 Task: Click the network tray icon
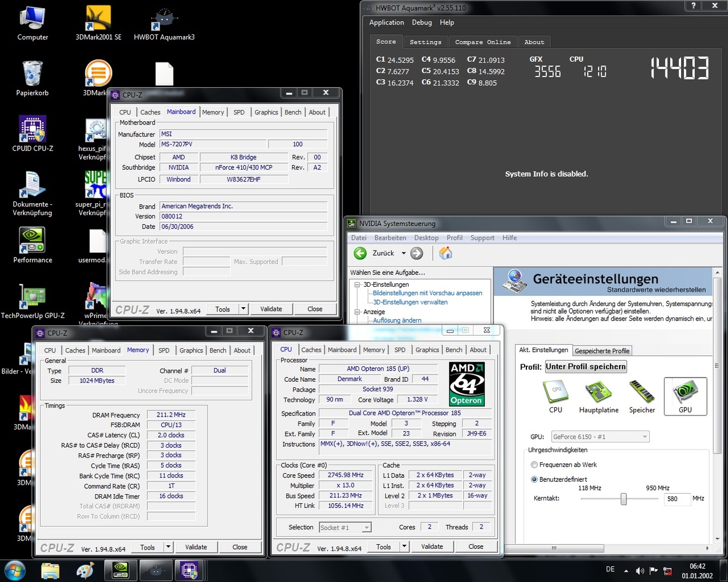[668, 571]
